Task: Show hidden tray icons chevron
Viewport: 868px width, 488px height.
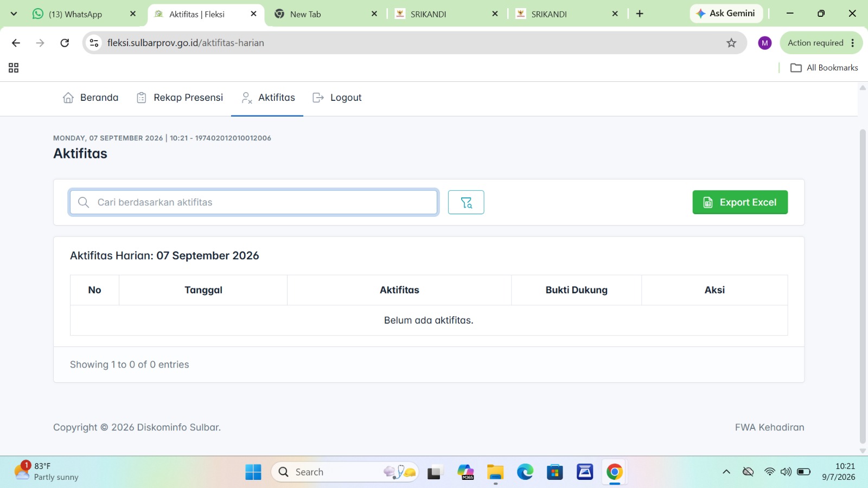Action: (726, 472)
